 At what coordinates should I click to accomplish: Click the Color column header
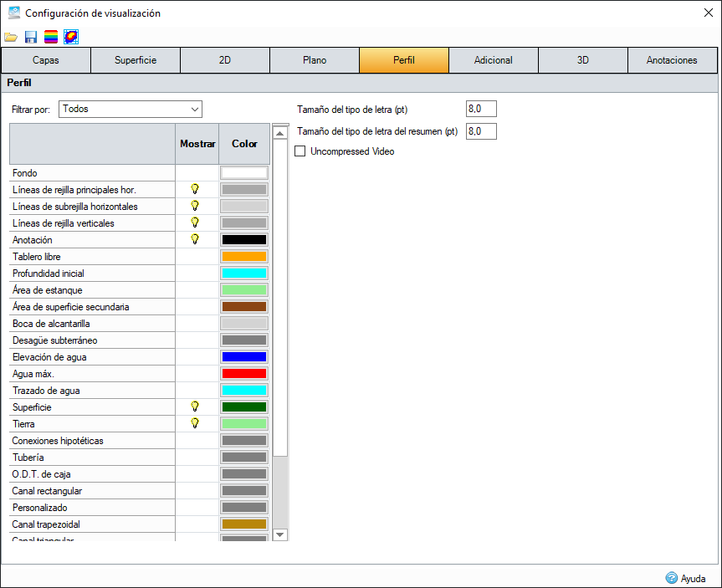244,144
